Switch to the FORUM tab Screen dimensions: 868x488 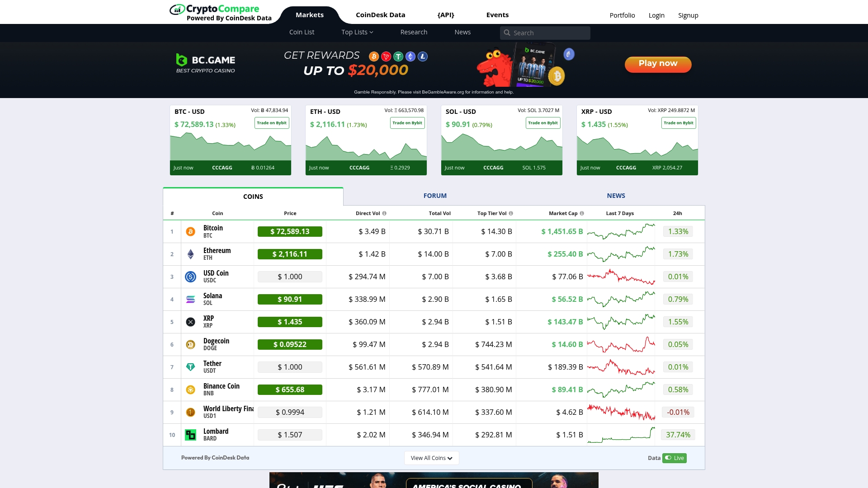click(434, 196)
